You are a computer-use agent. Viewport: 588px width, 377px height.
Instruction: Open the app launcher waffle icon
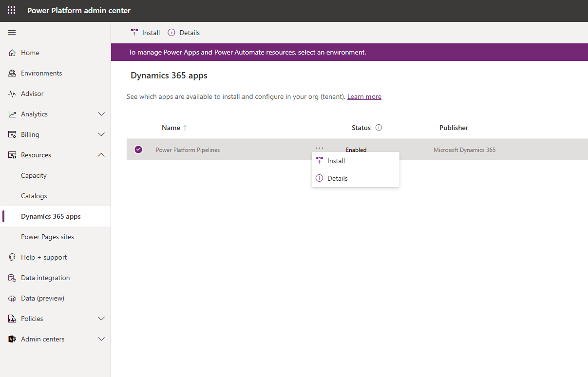(x=12, y=10)
